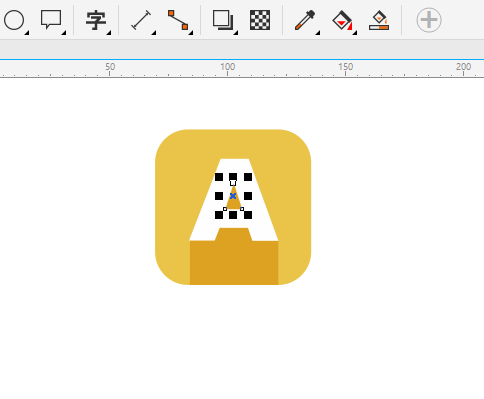Select the Interactive Fill bucket tool
484x399 pixels.
coord(342,20)
